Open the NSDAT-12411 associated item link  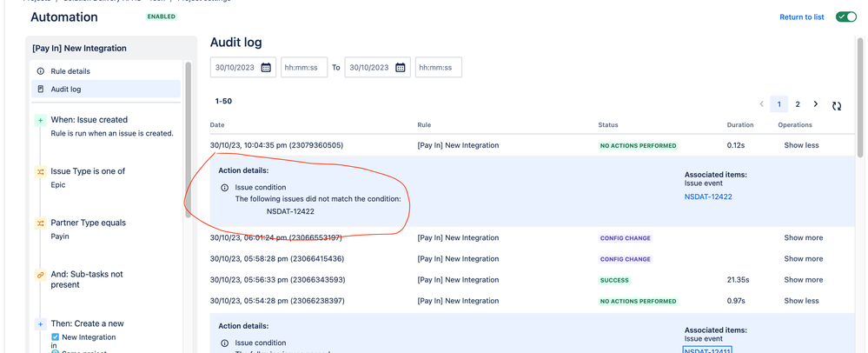coord(707,350)
